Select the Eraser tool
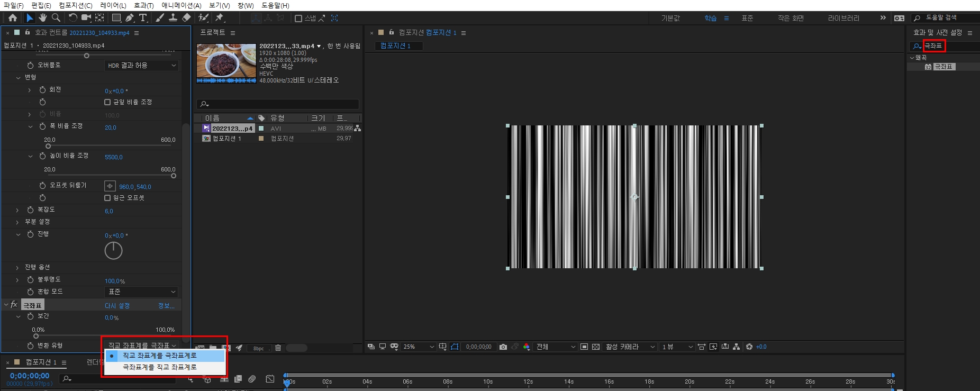This screenshot has width=980, height=391. pos(186,18)
